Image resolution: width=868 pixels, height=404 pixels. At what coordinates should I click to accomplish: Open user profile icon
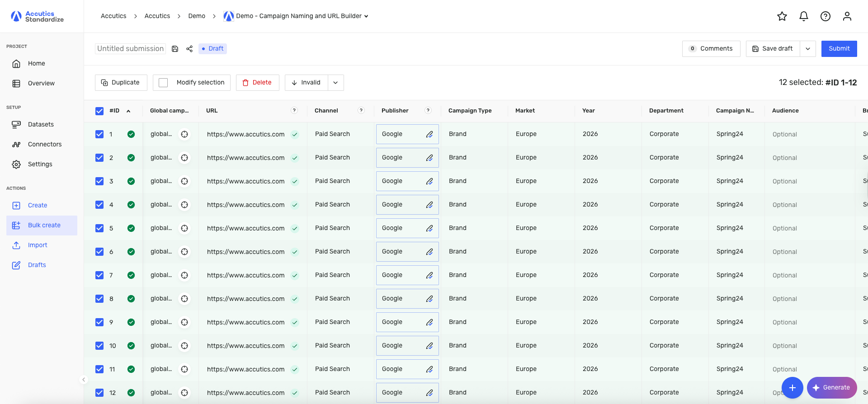[x=847, y=16]
